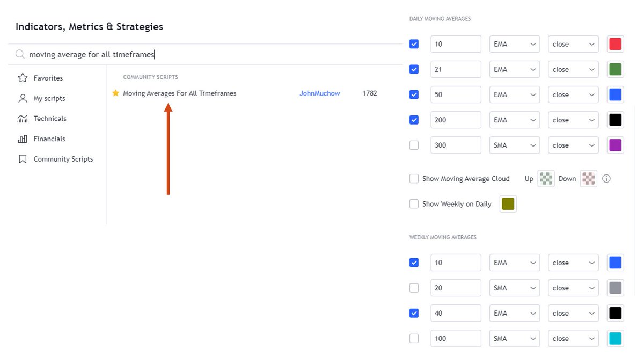Click the Financials bar chart icon
Screen dimensions: 644x364
(x=23, y=139)
